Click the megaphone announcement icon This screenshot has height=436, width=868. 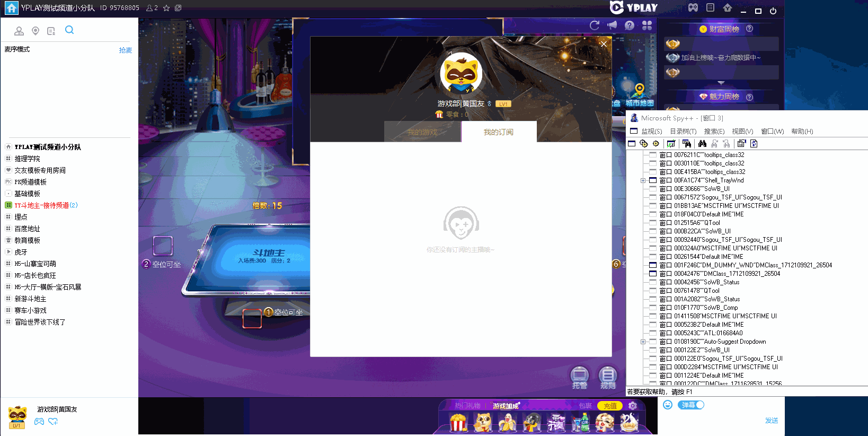tap(612, 25)
